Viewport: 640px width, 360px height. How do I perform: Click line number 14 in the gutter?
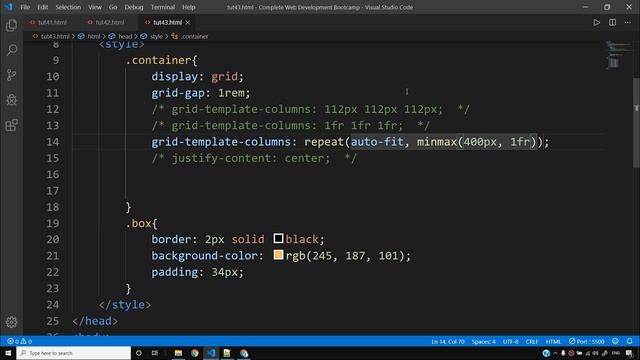(x=53, y=142)
